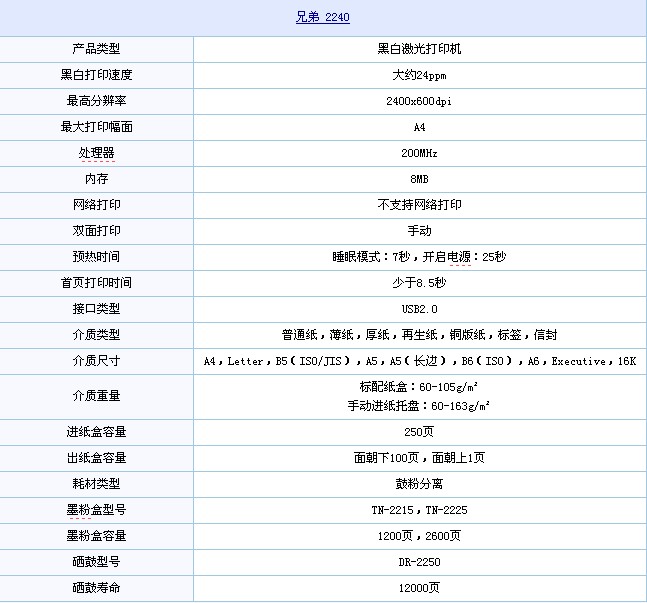Click the dotted-underlined 处理器 label
This screenshot has height=603, width=647.
click(96, 153)
